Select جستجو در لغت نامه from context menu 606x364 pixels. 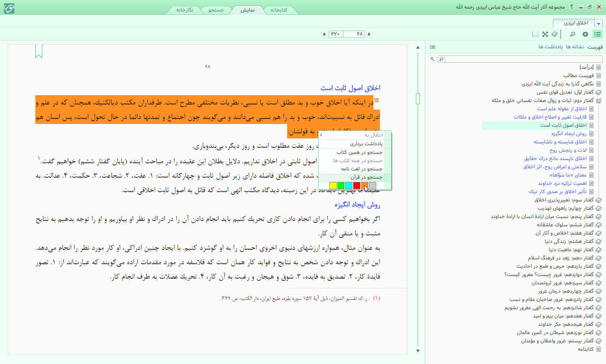point(361,169)
